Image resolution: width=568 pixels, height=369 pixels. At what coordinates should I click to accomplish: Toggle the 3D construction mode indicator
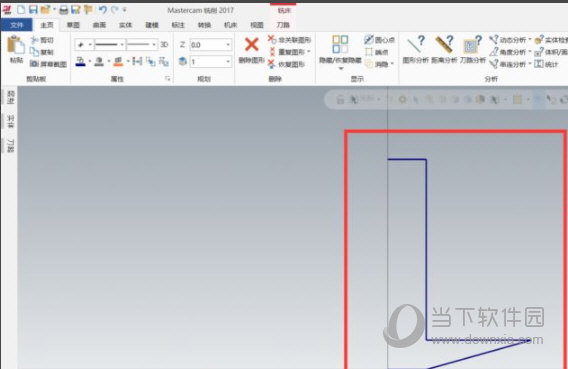[x=164, y=45]
